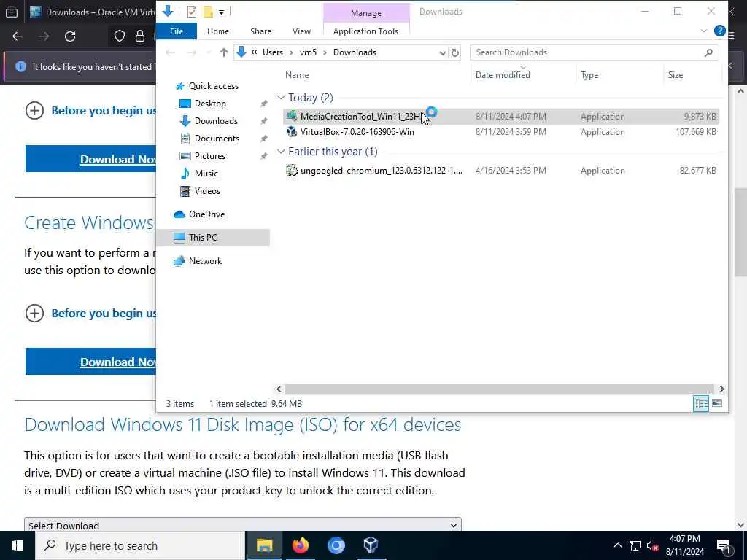Click the Windows Start button
Viewport: 747px width, 560px height.
pos(18,545)
